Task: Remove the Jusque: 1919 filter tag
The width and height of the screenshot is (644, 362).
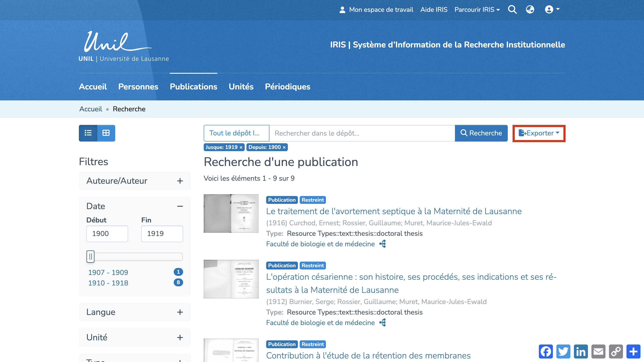Action: click(x=241, y=147)
